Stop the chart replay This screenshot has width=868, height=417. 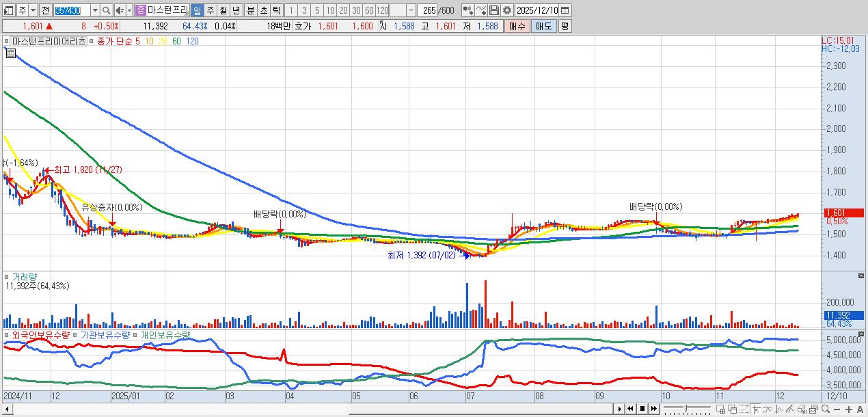tap(642, 409)
